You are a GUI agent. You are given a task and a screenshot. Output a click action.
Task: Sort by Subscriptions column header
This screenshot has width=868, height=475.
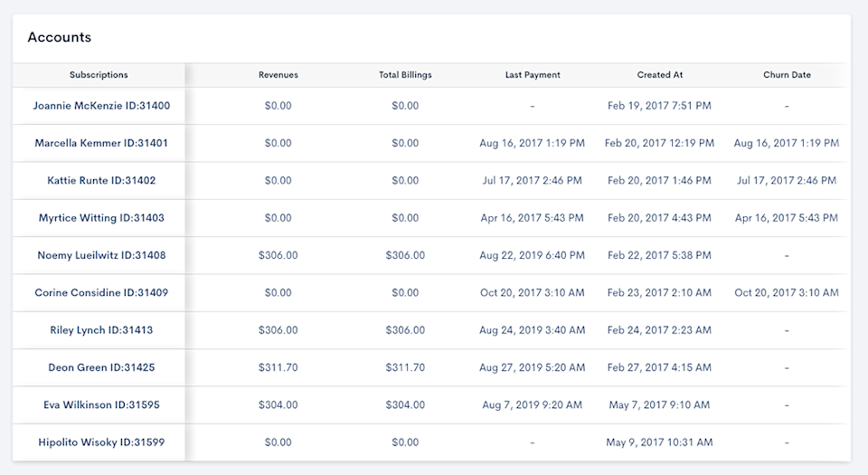point(99,75)
